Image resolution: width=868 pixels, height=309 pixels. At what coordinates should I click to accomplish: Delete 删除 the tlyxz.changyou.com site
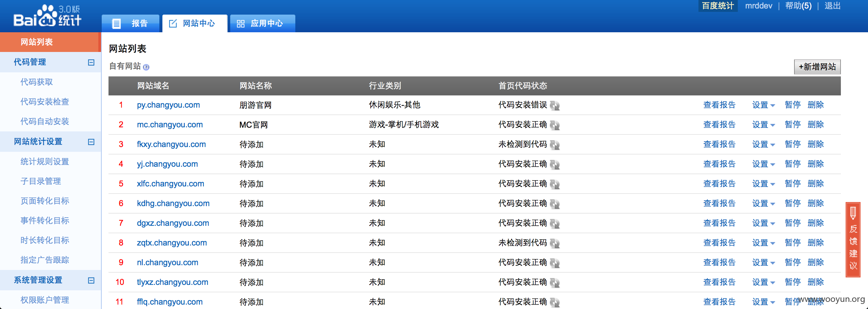click(x=815, y=282)
